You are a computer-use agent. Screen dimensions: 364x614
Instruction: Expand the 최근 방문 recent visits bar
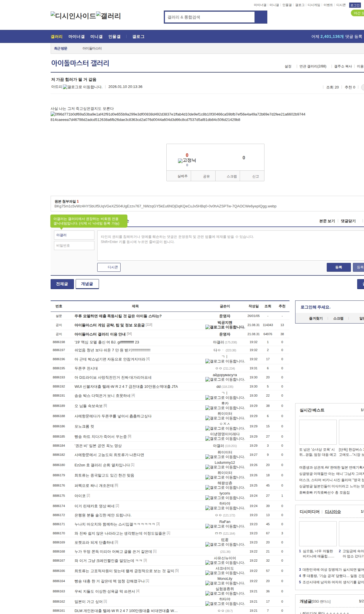pos(61,49)
